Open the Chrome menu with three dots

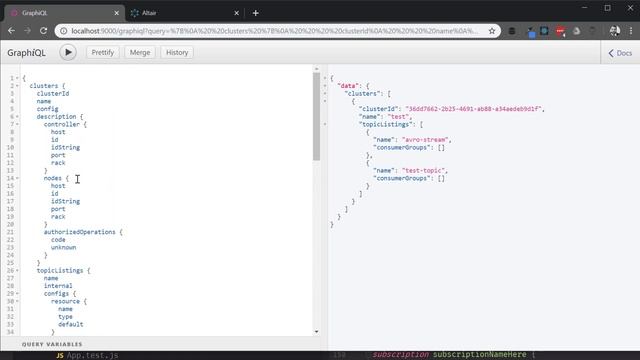coord(631,31)
